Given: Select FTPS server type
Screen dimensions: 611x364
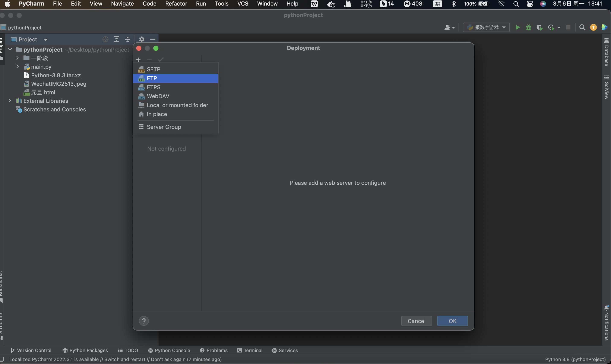Looking at the screenshot, I should tap(175, 87).
